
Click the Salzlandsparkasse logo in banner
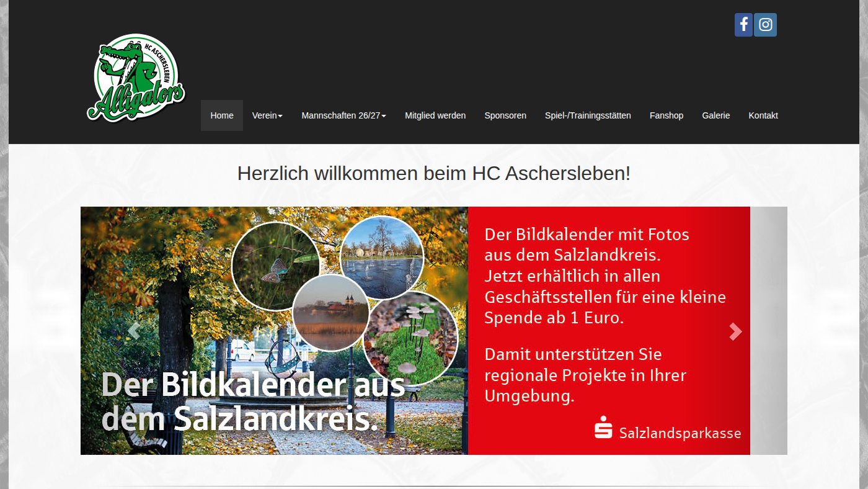pyautogui.click(x=668, y=429)
